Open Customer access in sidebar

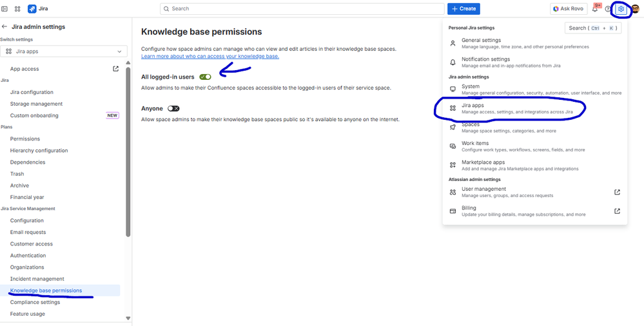pyautogui.click(x=31, y=244)
